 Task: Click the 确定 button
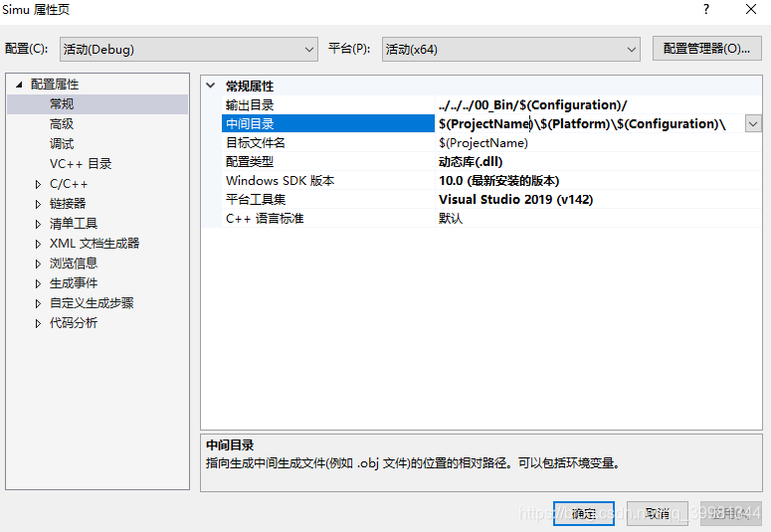(x=584, y=514)
